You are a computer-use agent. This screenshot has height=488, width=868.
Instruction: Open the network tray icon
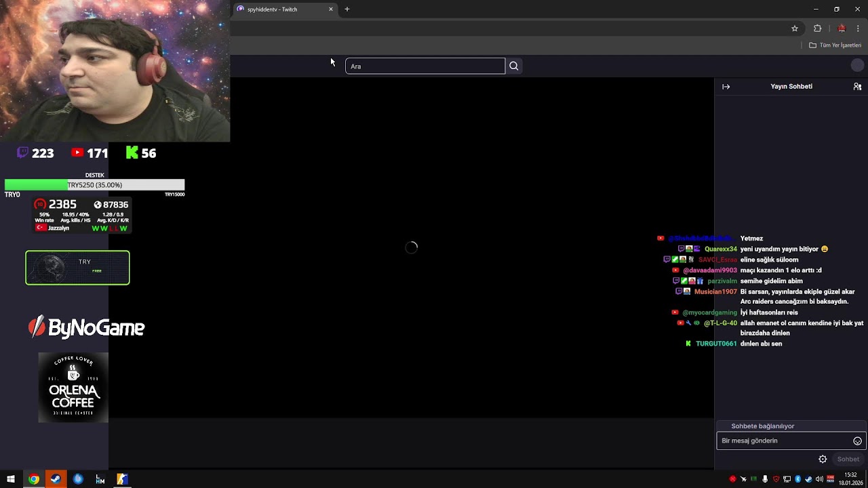787,479
